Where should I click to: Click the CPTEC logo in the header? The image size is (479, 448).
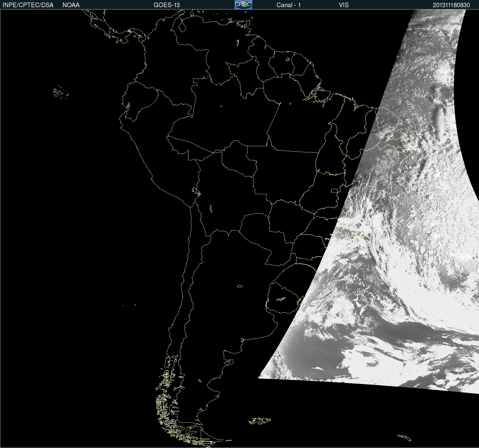[243, 5]
